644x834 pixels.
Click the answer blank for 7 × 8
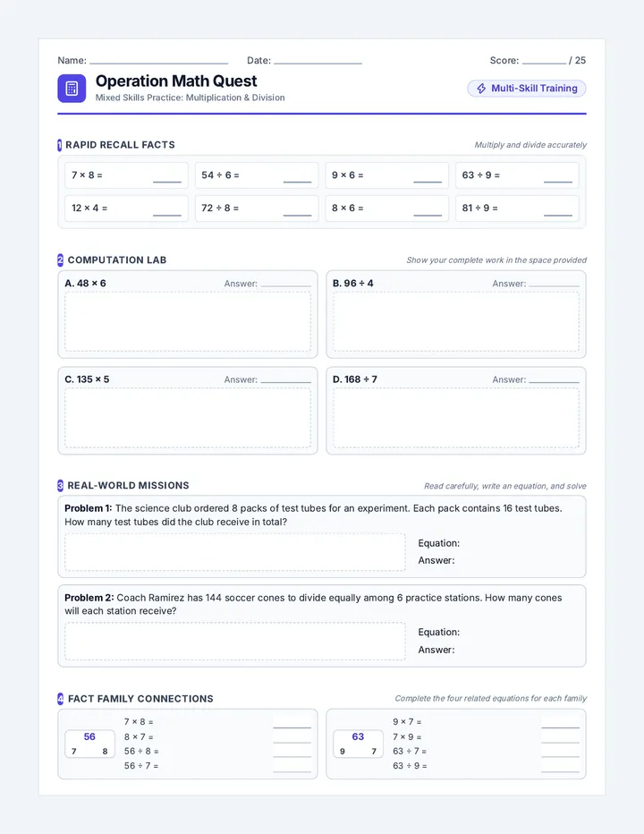167,181
